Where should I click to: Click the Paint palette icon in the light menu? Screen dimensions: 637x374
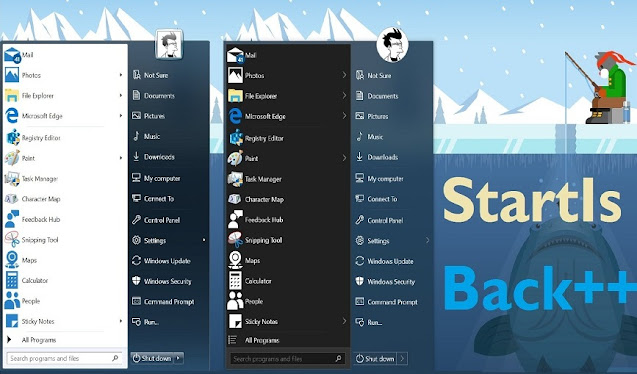click(x=12, y=158)
